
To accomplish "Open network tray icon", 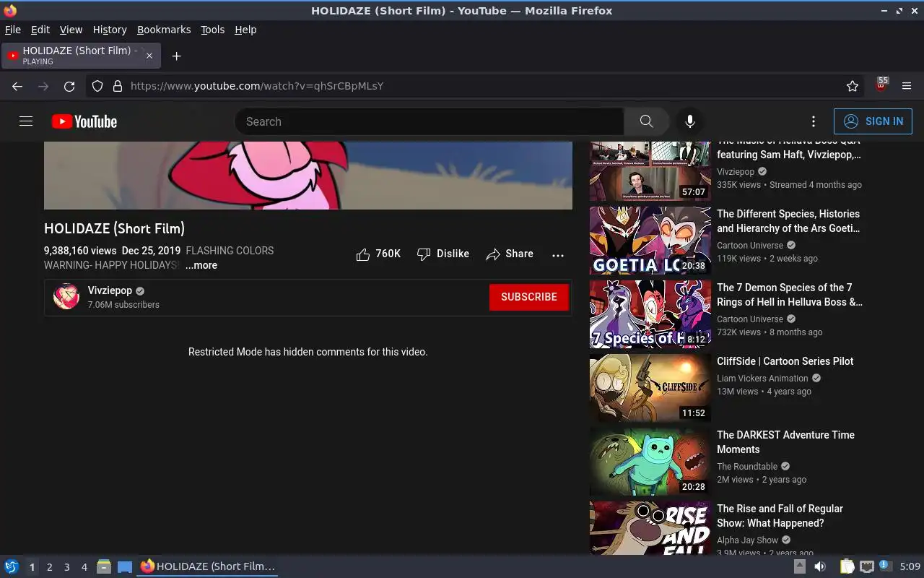I will coord(867,566).
